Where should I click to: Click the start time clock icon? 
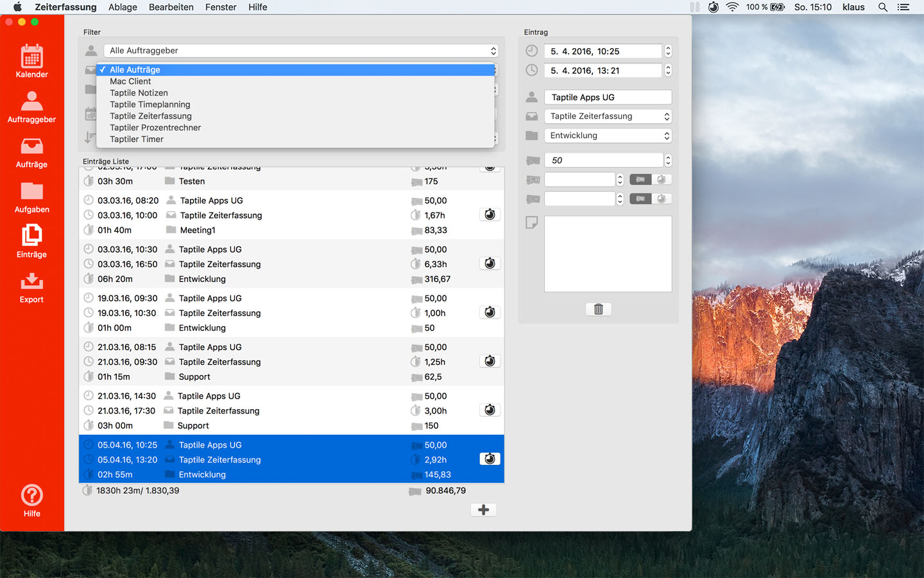pyautogui.click(x=531, y=51)
